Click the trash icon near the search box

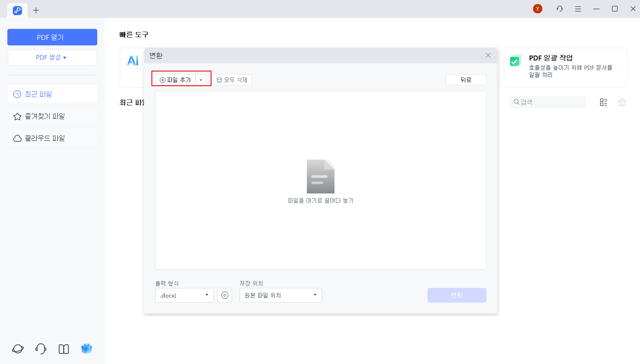coord(622,102)
